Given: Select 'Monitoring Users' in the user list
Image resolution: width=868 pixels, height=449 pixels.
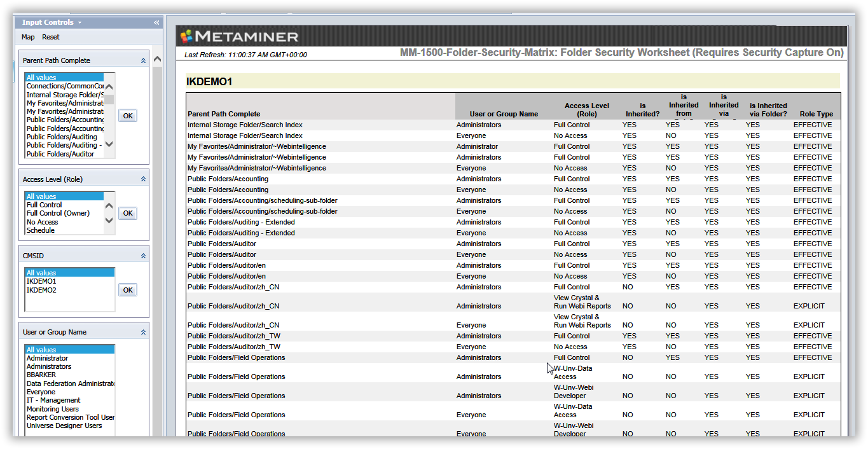Looking at the screenshot, I should (70, 409).
